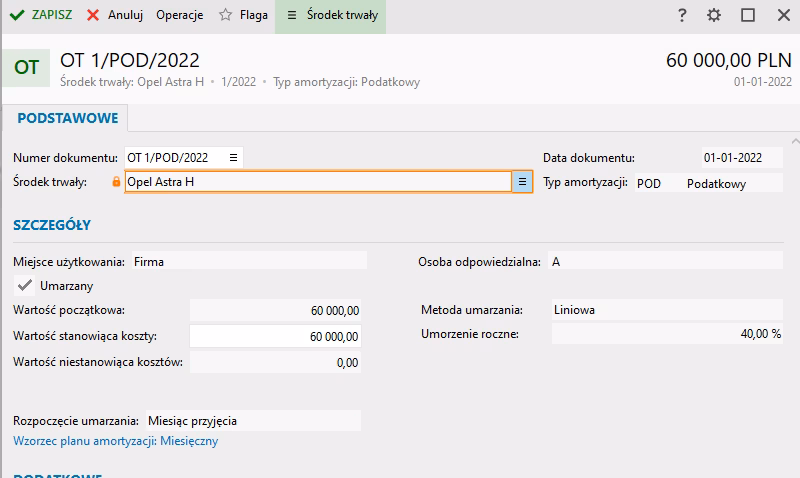Click the lock icon beside Środek trwały
The height and width of the screenshot is (478, 800).
[x=116, y=182]
